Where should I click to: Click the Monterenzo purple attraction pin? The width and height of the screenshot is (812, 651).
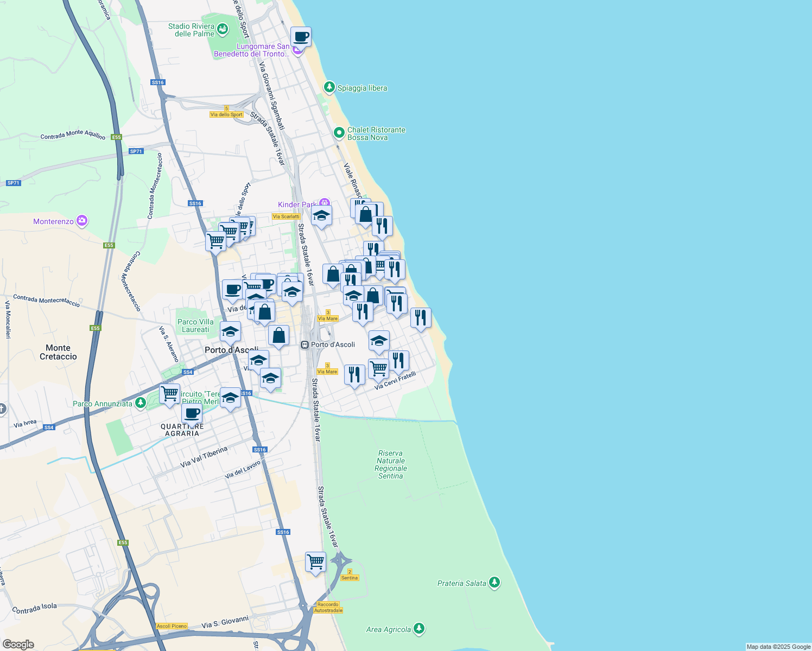[x=82, y=221]
